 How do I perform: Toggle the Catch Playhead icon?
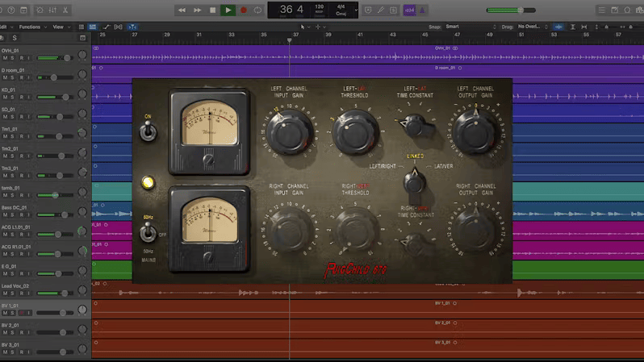pyautogui.click(x=132, y=27)
